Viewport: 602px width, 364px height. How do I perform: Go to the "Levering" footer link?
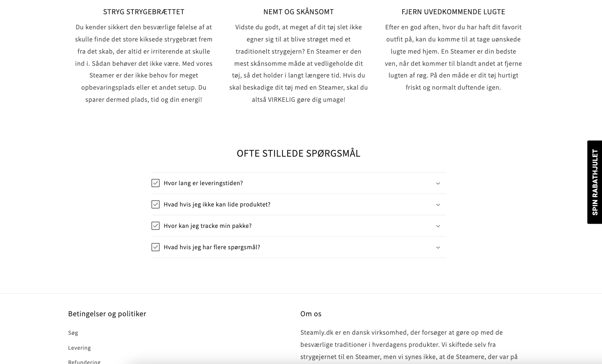click(x=79, y=348)
